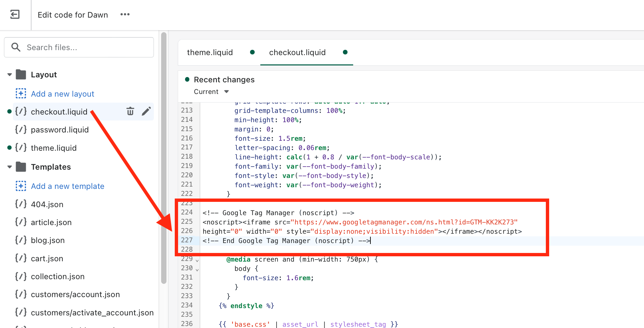Click the Layout folder label
Screen dimensions: 644x328
[44, 75]
